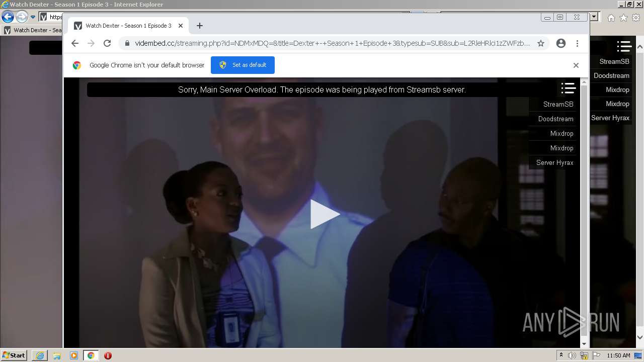Set Chrome as default browser

[x=243, y=65]
